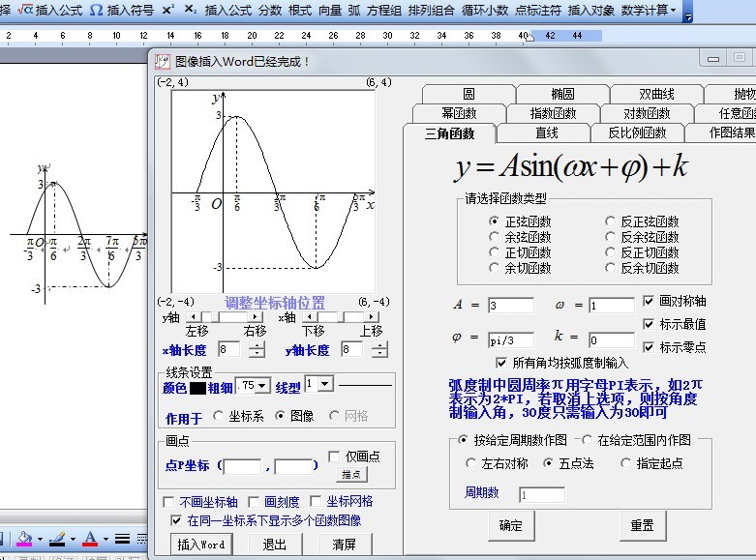
Task: Click the amplitude A input field
Action: 510,306
